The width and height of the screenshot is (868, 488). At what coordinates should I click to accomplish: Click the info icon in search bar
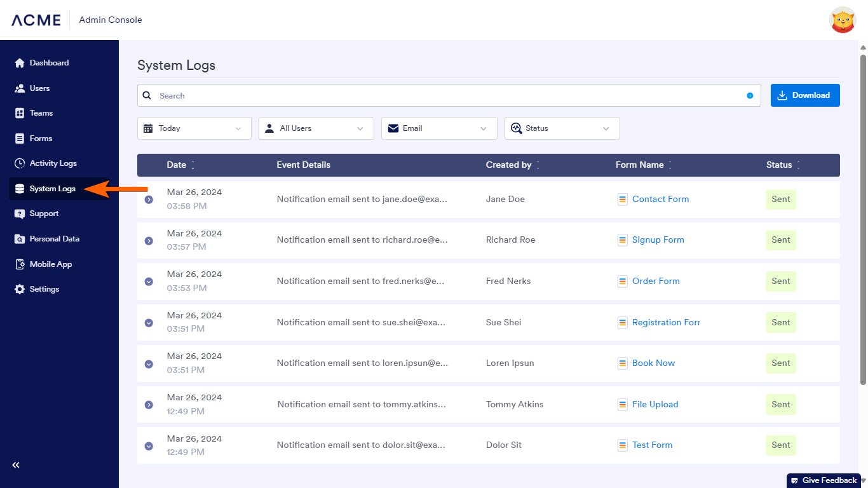tap(750, 96)
